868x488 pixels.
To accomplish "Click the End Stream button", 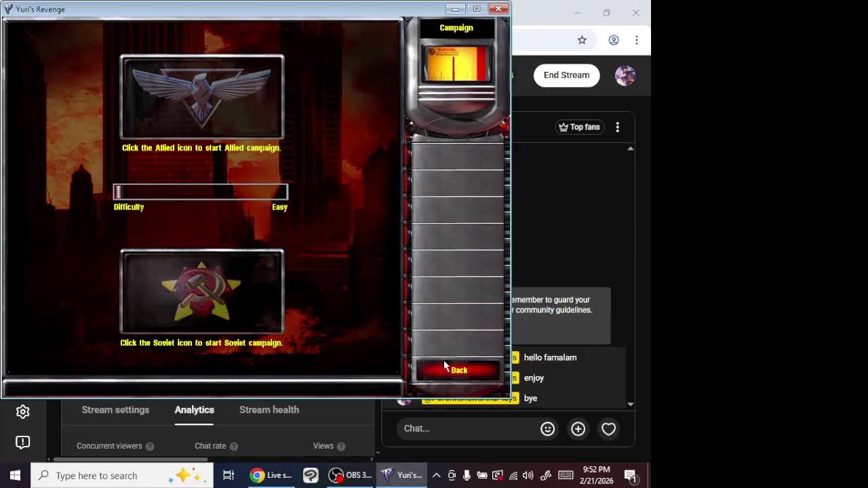I will (566, 75).
